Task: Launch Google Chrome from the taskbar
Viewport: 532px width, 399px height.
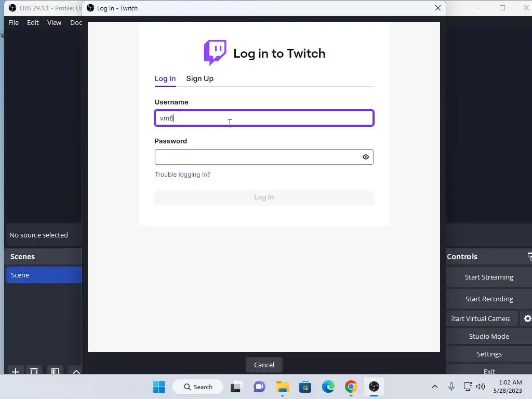Action: click(x=351, y=387)
